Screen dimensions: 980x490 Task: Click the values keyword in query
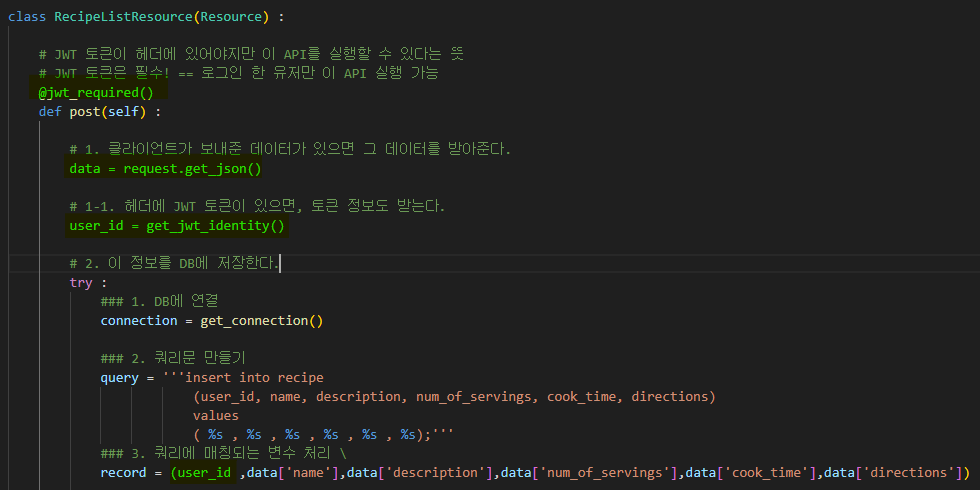pyautogui.click(x=216, y=416)
